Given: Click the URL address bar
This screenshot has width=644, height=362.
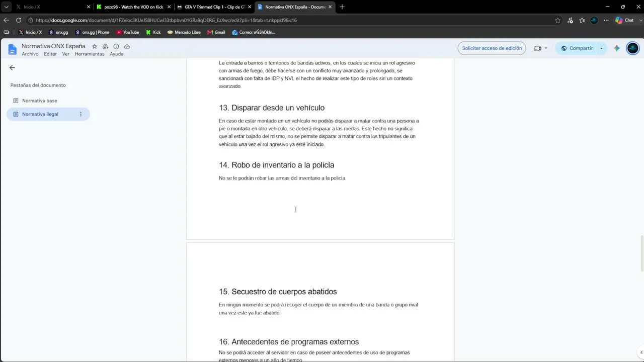Looking at the screenshot, I should coord(292,20).
